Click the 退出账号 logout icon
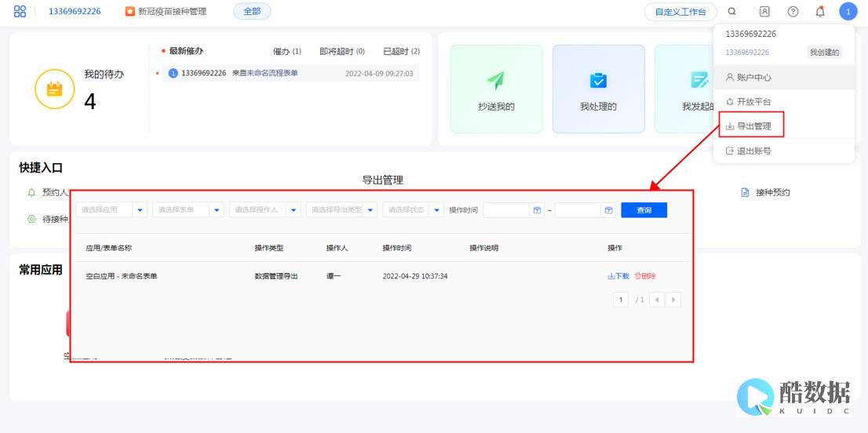The height and width of the screenshot is (433, 868). coord(730,151)
